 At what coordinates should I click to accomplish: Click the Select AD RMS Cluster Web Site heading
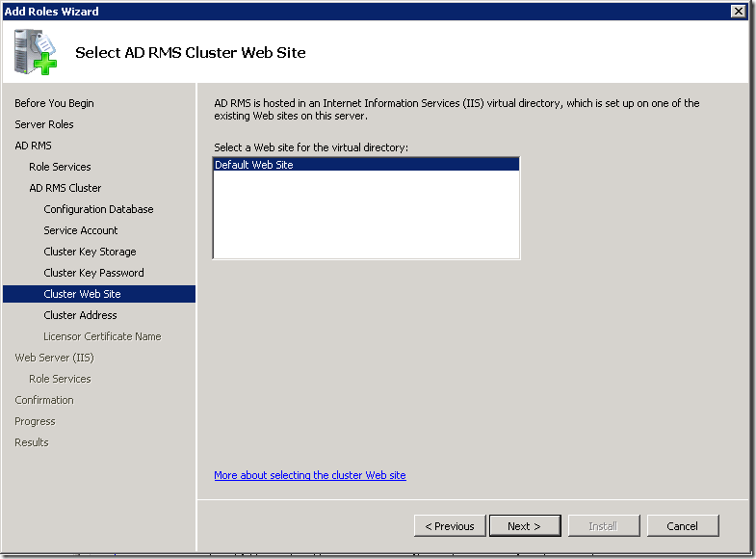tap(191, 53)
